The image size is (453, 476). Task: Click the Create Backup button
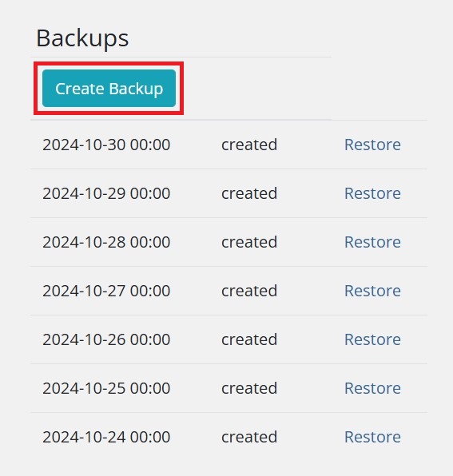point(109,89)
